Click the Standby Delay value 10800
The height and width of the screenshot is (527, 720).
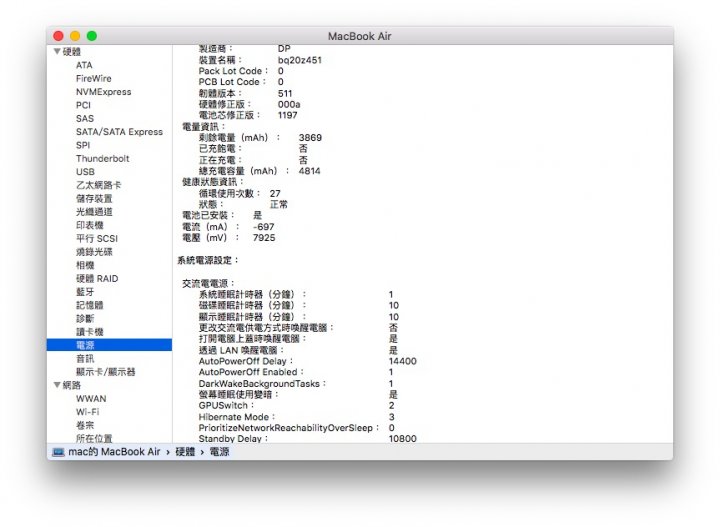click(x=402, y=438)
